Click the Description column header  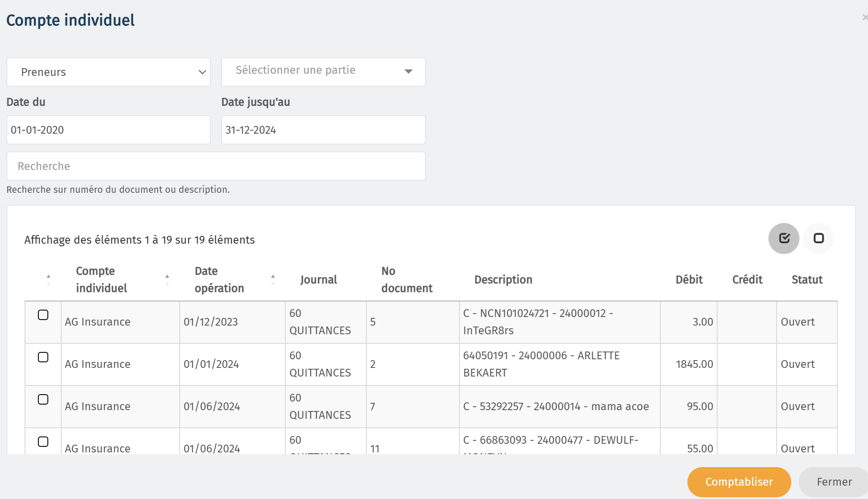pyautogui.click(x=503, y=279)
